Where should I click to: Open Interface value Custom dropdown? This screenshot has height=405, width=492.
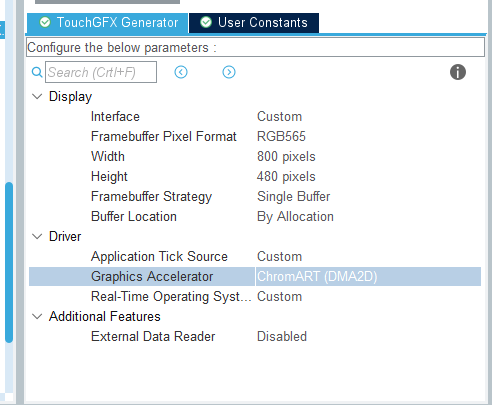pyautogui.click(x=279, y=117)
